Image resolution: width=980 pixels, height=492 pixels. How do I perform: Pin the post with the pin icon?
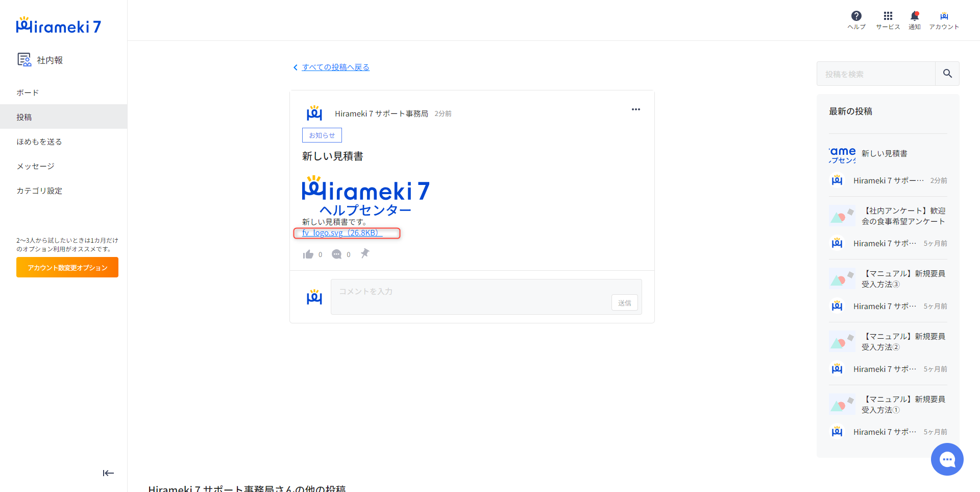tap(365, 253)
